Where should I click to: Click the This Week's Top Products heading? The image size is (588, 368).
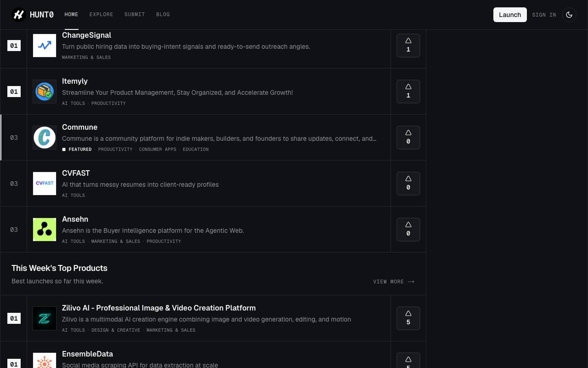pos(59,268)
